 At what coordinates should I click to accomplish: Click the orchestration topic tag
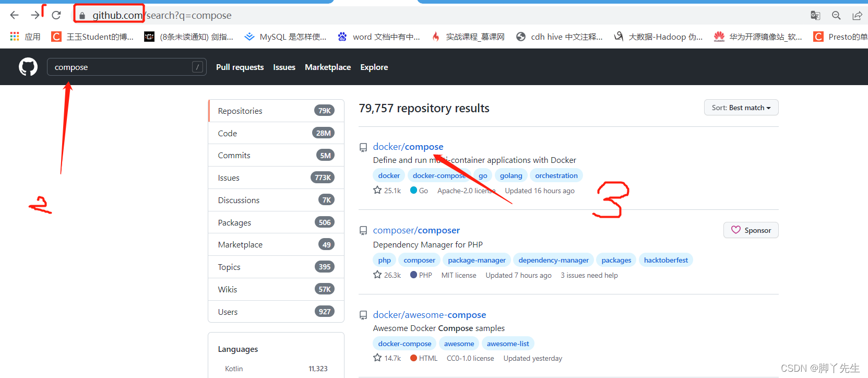(x=556, y=175)
